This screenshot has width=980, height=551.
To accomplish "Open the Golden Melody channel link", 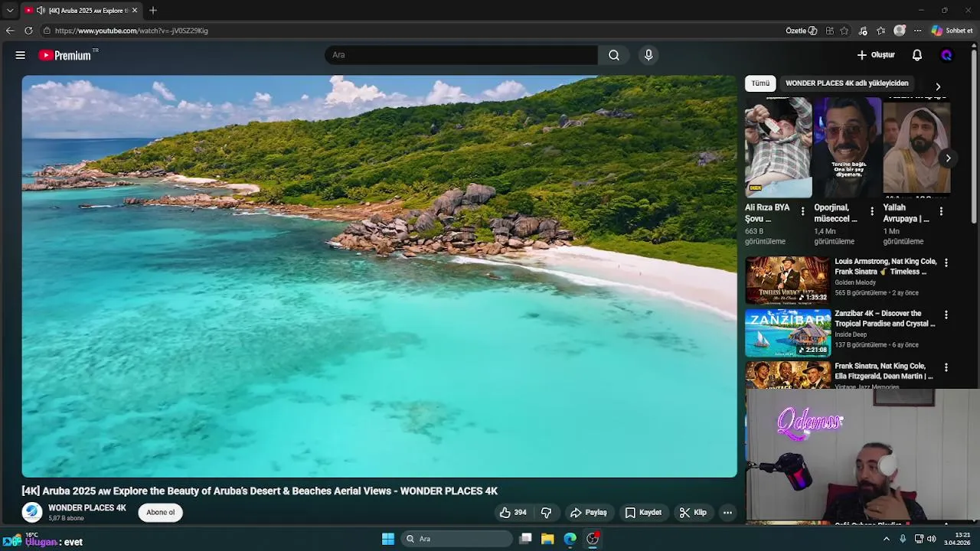I will pos(855,282).
